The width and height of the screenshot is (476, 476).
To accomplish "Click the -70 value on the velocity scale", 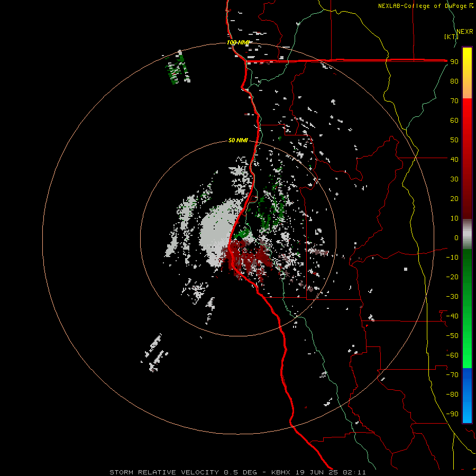I will click(x=452, y=375).
